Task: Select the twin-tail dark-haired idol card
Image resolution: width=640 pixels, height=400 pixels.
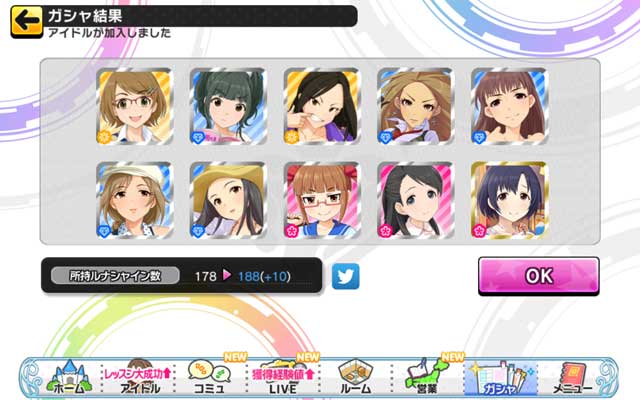Action: [228, 107]
